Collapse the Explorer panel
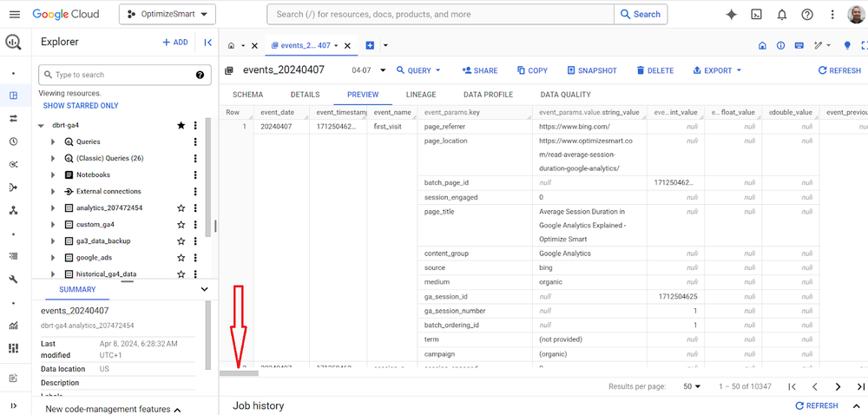This screenshot has height=415, width=868. click(x=208, y=43)
